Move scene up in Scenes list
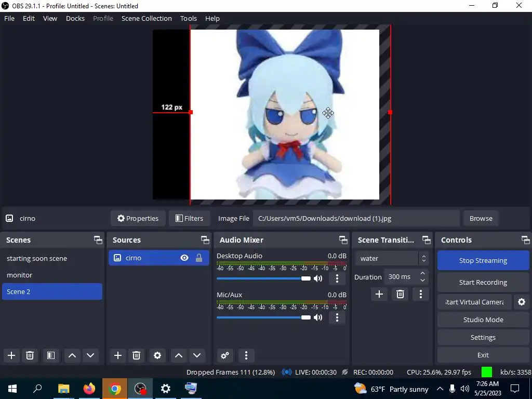Screen dimensions: 532x399 point(72,355)
